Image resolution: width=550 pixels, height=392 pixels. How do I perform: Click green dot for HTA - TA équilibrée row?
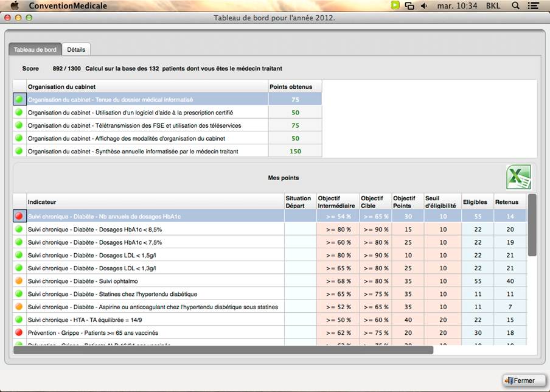(x=19, y=320)
